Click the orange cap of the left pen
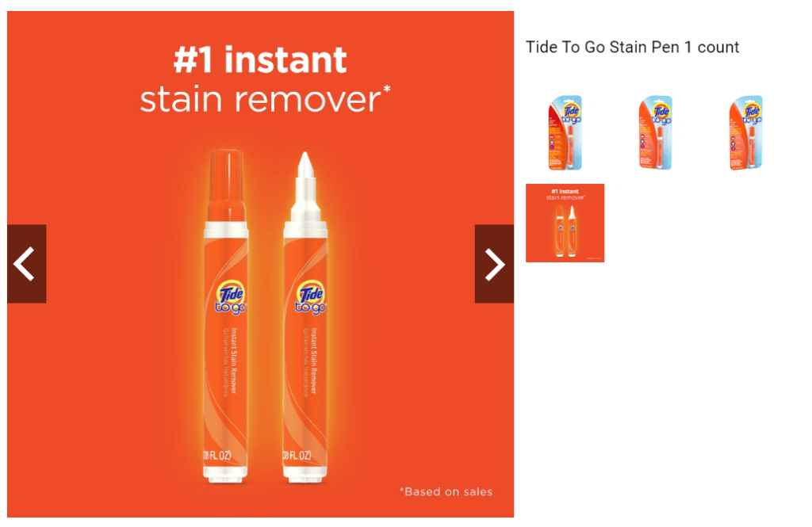 [x=226, y=185]
